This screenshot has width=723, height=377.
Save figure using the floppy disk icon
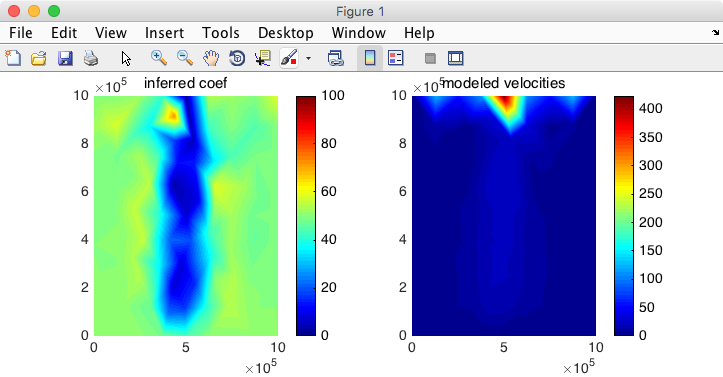point(65,58)
